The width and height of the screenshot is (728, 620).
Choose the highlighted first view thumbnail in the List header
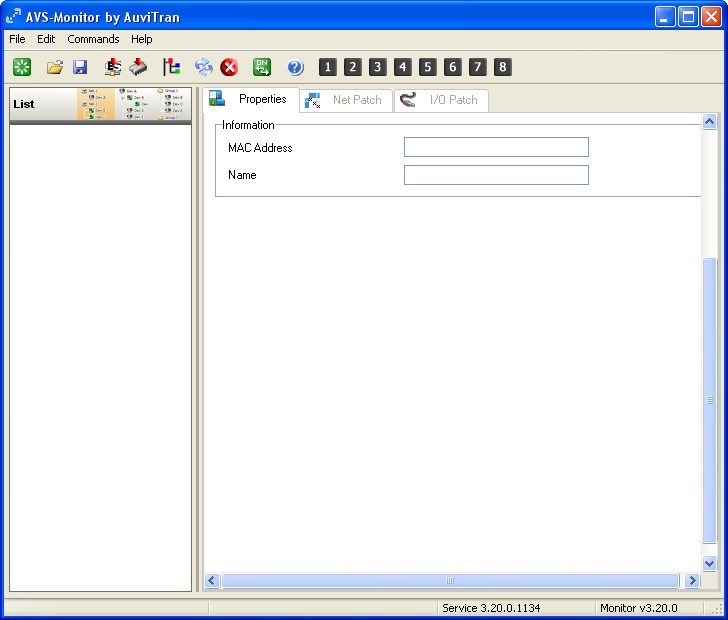[96, 104]
